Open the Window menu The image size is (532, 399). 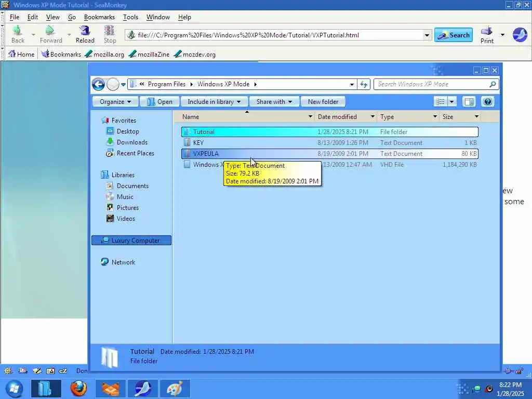pos(158,17)
